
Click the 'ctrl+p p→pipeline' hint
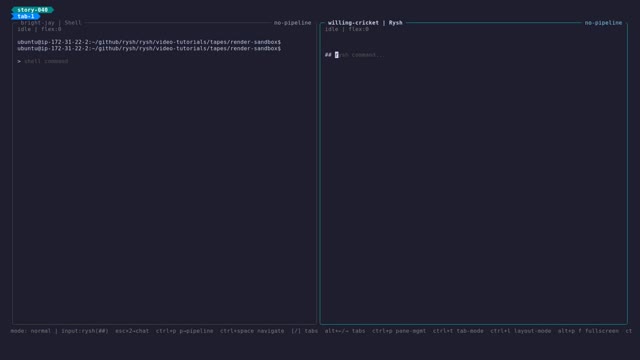[x=184, y=331]
